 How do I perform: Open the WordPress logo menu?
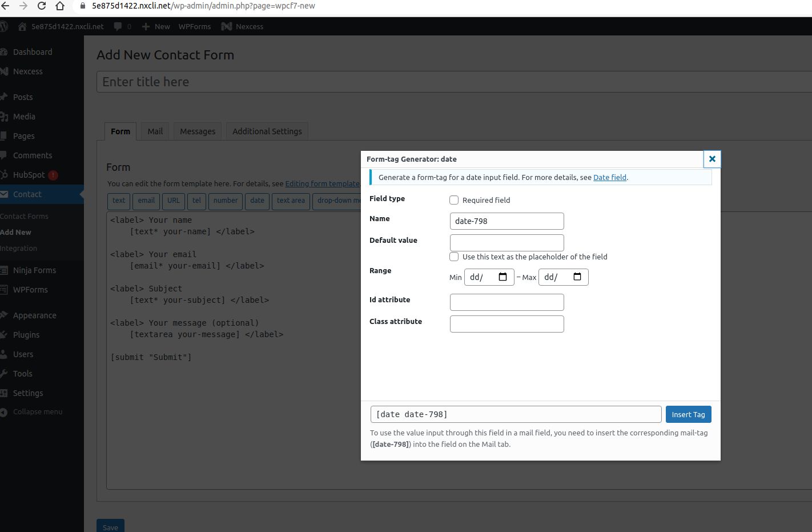coord(3,26)
